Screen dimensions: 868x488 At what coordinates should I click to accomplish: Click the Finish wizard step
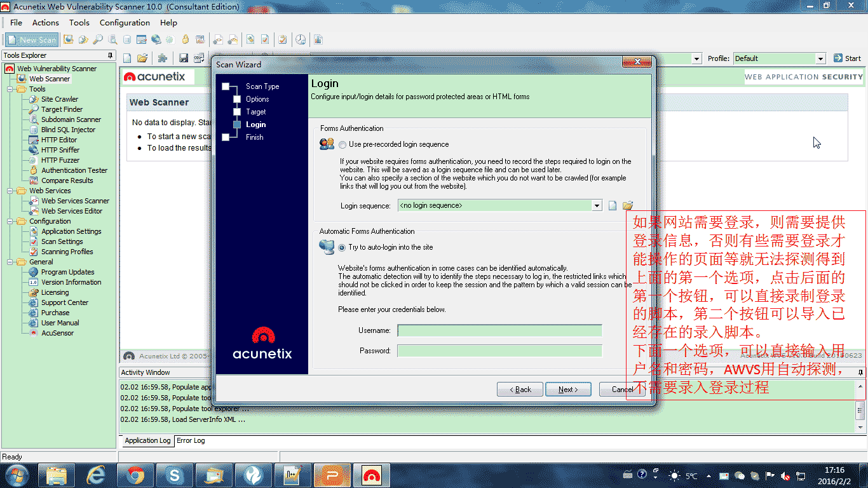pyautogui.click(x=254, y=137)
